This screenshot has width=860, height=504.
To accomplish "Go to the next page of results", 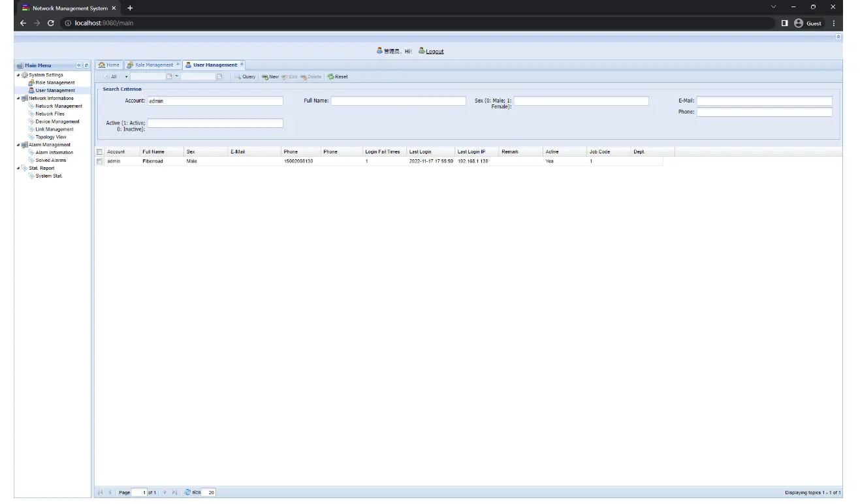I will click(x=165, y=492).
